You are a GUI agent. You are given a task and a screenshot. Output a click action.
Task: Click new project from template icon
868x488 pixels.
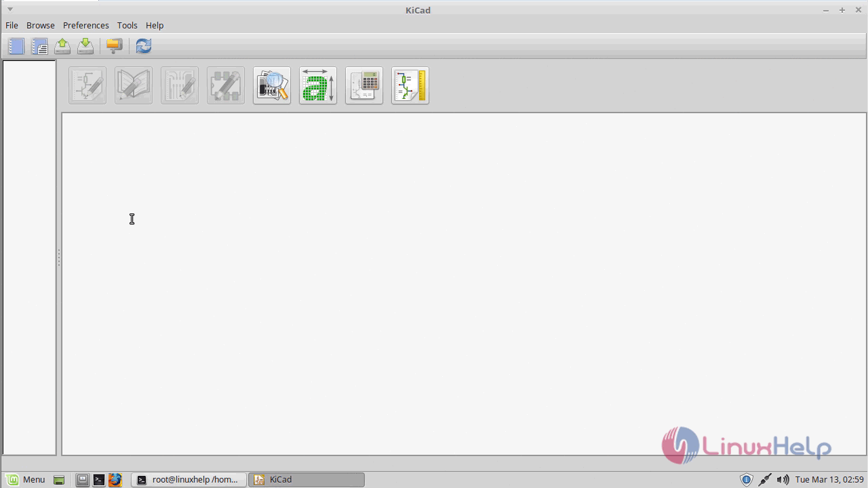[39, 46]
